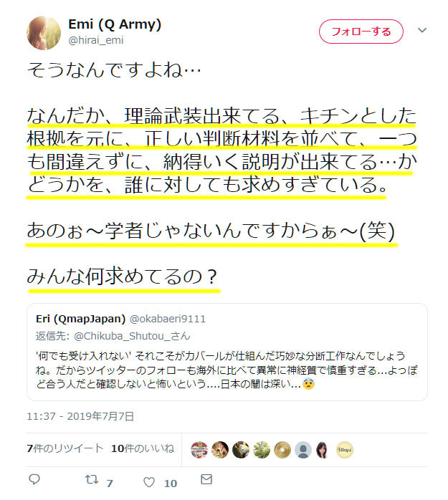Click the last cream-colored liker avatar
Viewport: 448px width, 500px height.
(x=345, y=450)
